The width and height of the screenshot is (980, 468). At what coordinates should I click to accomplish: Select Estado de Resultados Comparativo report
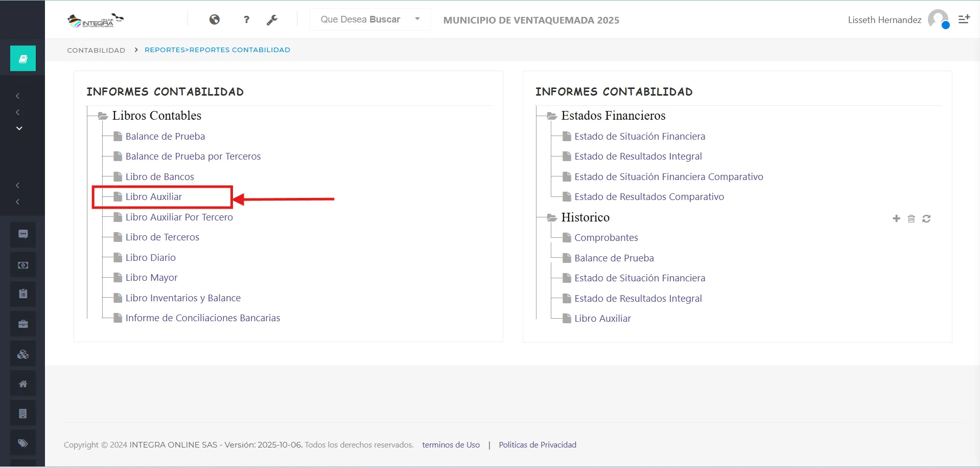(x=649, y=197)
